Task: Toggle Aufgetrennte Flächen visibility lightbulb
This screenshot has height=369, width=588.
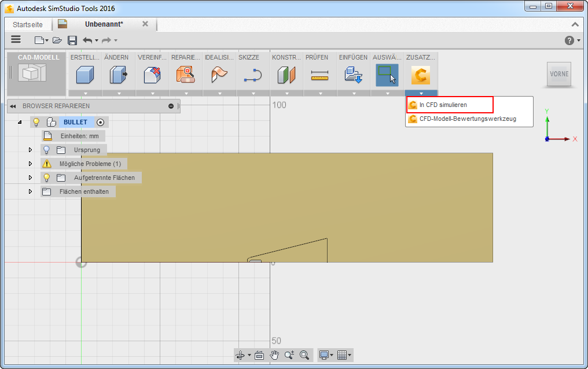Action: pos(46,178)
